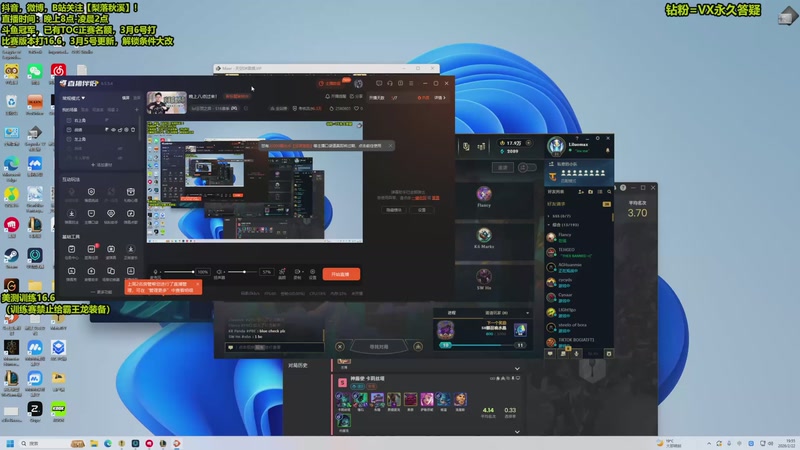Expand the details arrow in the right panel
Viewport: 800px width, 450px height.
(440, 97)
